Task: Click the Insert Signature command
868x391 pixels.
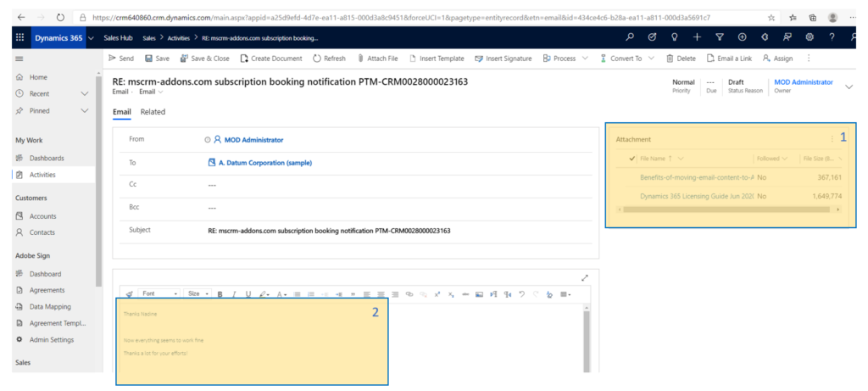Action: (504, 59)
